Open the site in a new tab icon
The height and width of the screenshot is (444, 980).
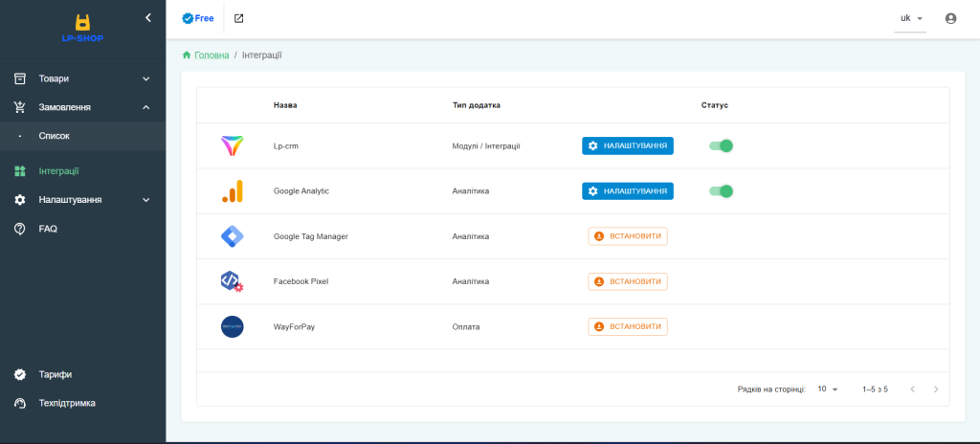pyautogui.click(x=238, y=18)
